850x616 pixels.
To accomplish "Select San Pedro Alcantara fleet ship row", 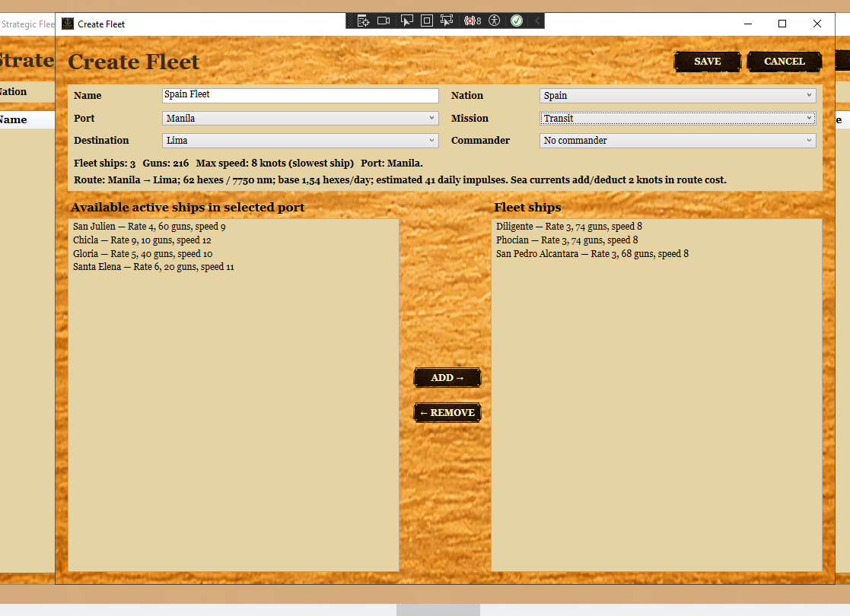I will pos(657,253).
